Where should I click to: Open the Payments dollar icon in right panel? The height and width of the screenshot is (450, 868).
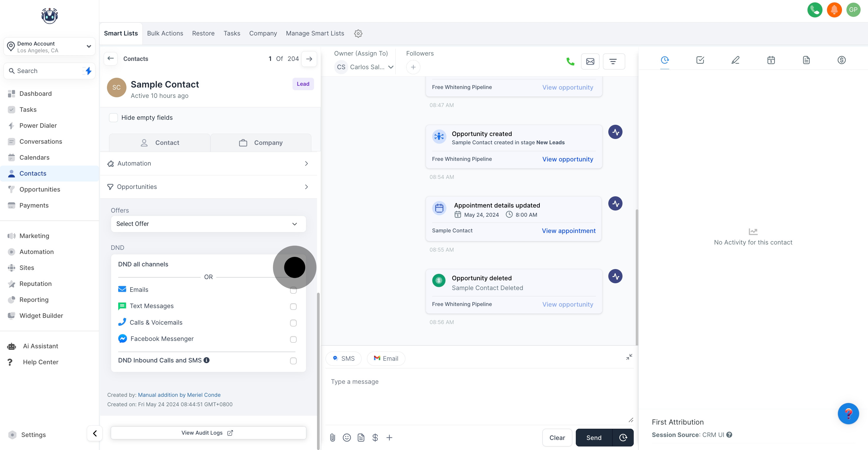[x=841, y=60]
